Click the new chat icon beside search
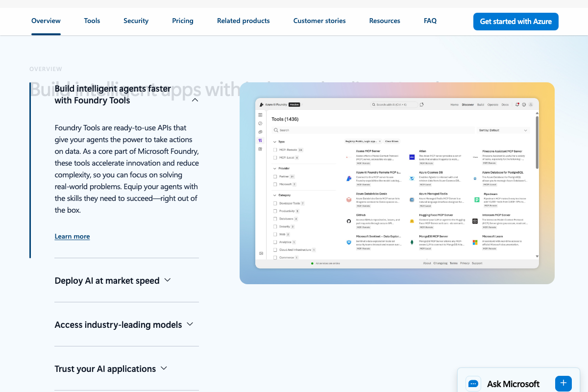The height and width of the screenshot is (392, 588). (422, 104)
